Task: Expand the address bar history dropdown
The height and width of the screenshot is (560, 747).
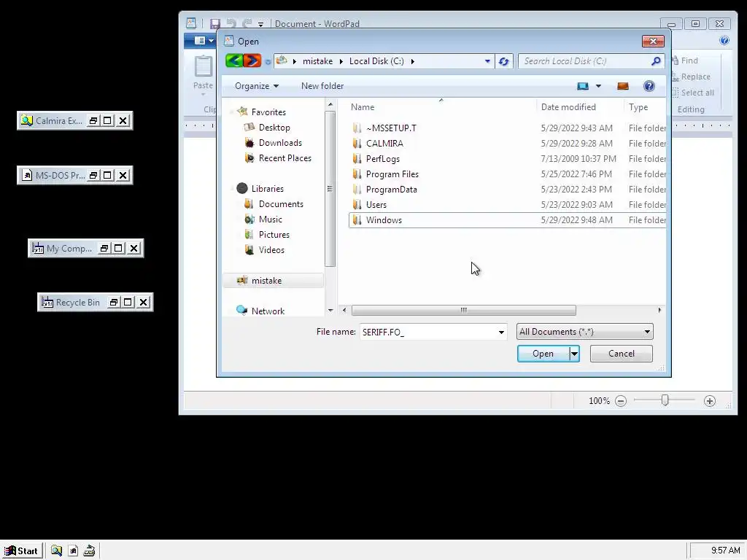Action: click(x=487, y=61)
